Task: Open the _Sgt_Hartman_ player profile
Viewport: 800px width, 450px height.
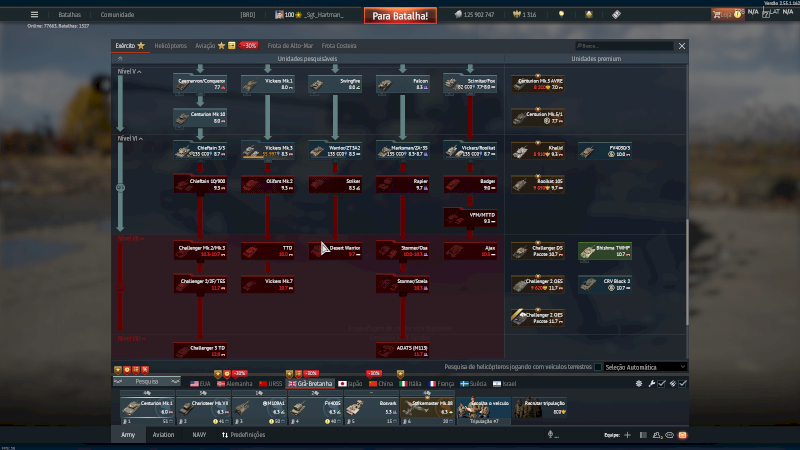Action: (323, 14)
